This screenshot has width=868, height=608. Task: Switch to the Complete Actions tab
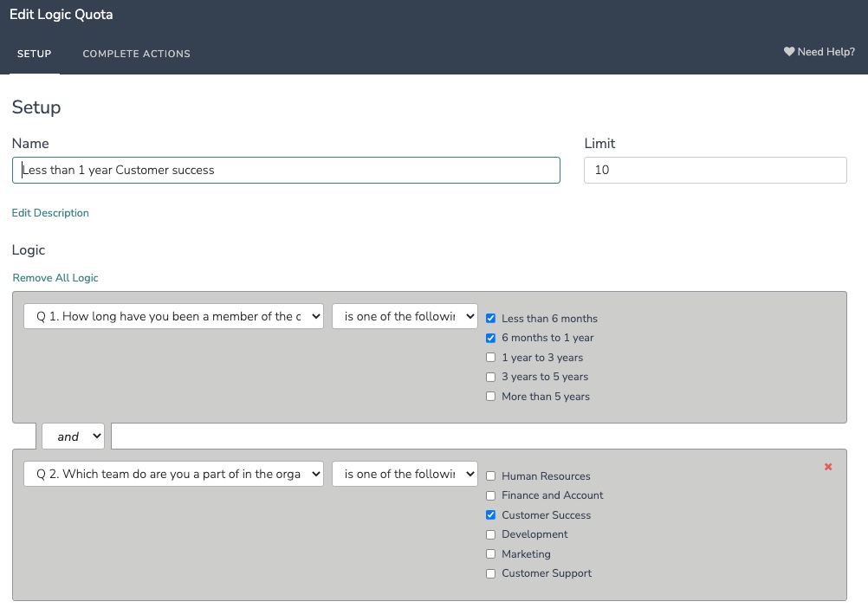coord(136,54)
